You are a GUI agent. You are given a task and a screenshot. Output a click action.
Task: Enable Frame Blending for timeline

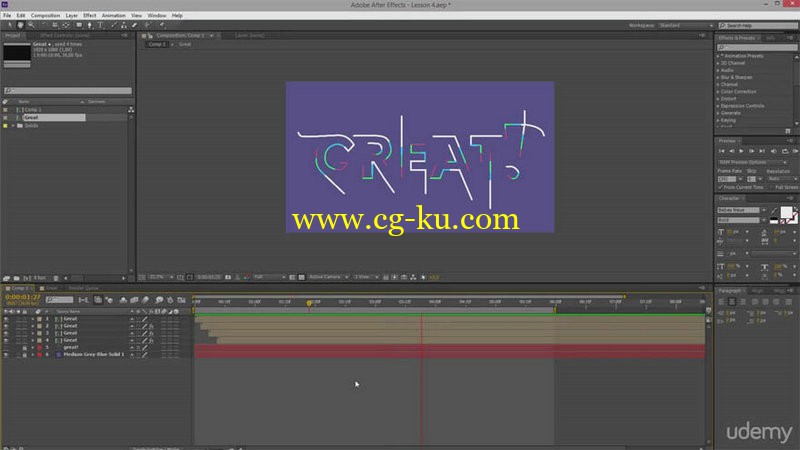point(134,300)
